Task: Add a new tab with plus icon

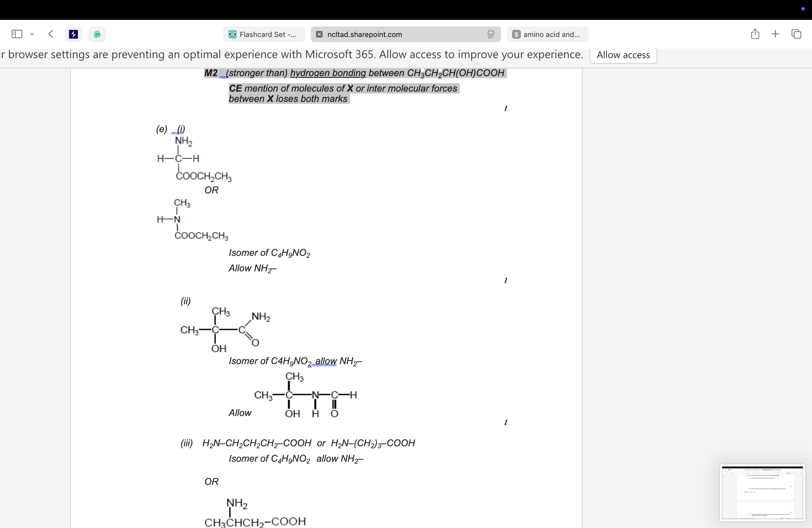Action: point(775,34)
